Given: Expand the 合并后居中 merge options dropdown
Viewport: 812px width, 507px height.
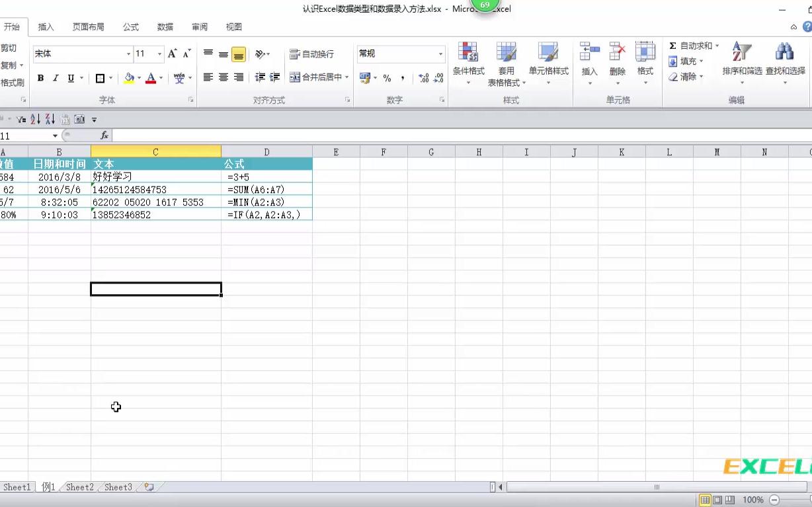Looking at the screenshot, I should point(346,77).
